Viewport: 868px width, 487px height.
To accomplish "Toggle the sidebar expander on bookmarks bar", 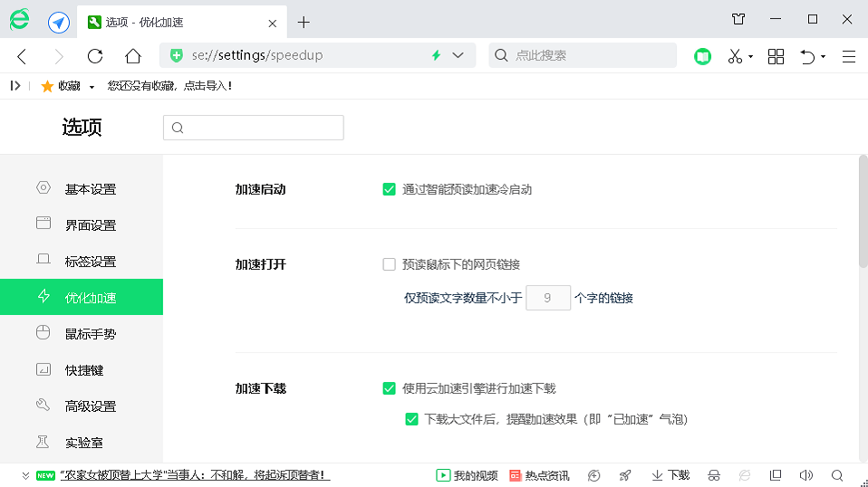I will click(15, 86).
